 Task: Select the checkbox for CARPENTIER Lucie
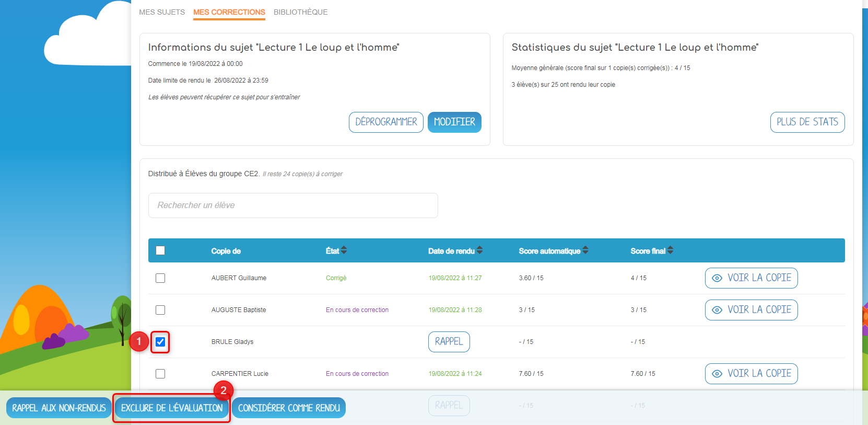point(160,374)
